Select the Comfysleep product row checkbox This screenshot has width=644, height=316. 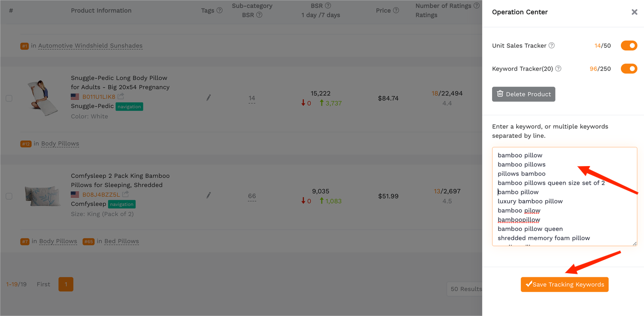pos(9,196)
